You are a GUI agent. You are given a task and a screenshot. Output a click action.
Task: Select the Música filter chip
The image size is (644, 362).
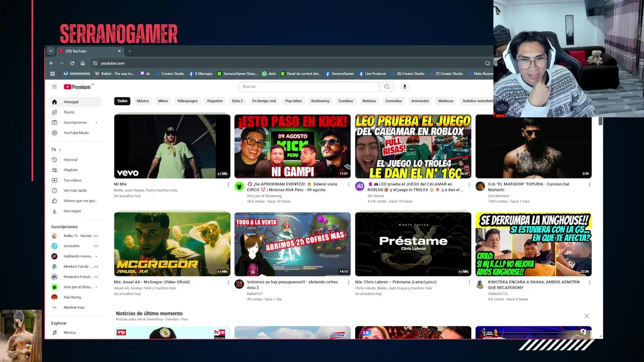click(143, 101)
